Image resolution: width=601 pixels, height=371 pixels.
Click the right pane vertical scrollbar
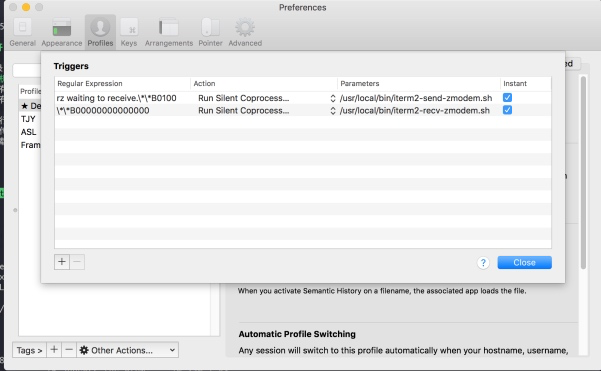(583, 172)
